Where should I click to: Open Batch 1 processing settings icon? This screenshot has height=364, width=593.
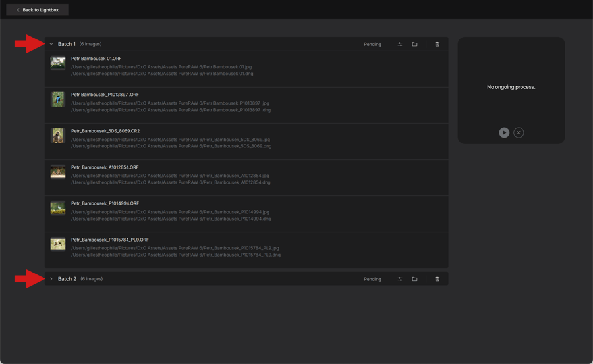[400, 44]
